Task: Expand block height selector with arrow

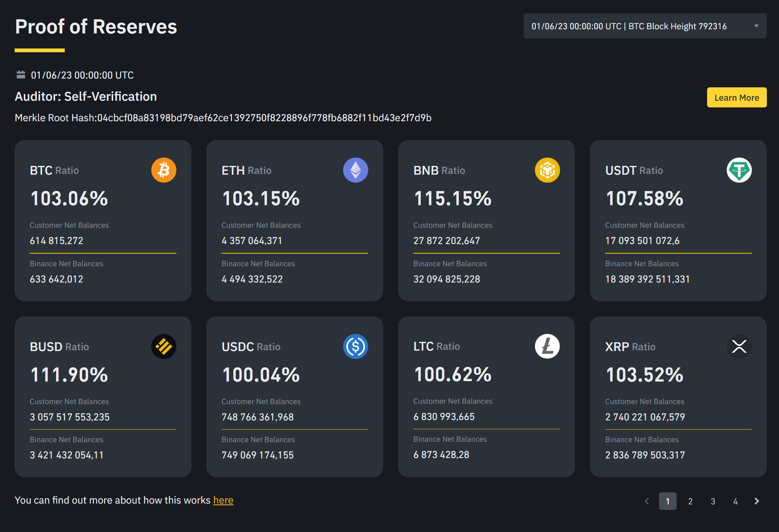Action: pyautogui.click(x=756, y=26)
